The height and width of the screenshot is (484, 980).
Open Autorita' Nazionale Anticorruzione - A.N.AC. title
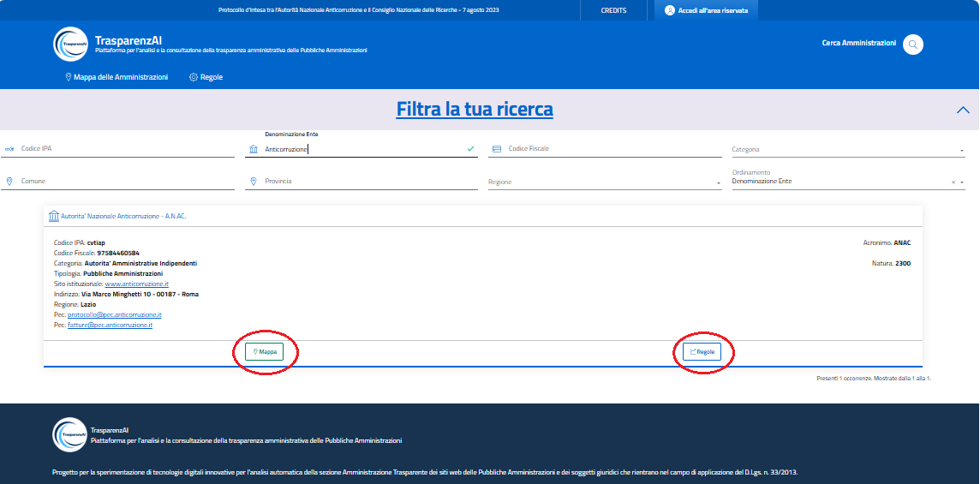123,217
